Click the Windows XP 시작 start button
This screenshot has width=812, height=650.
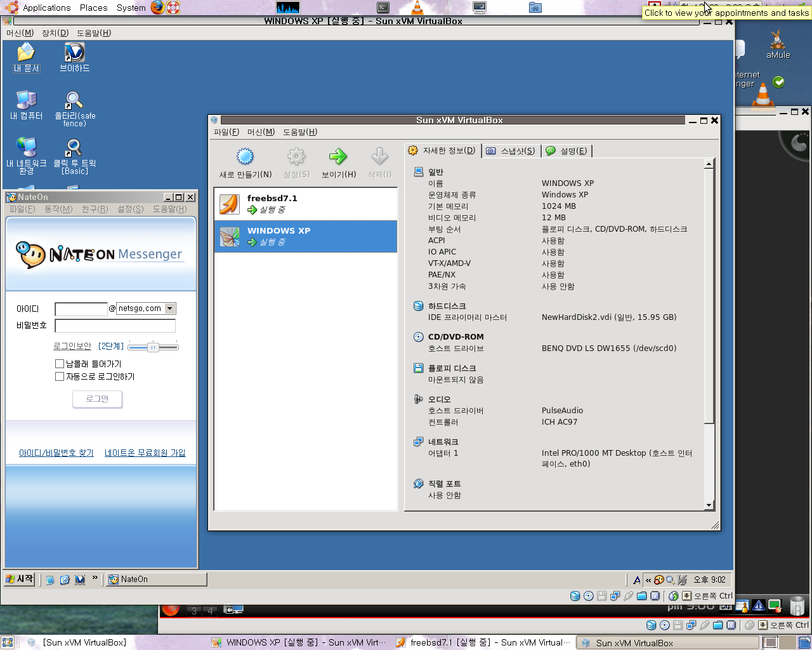20,579
